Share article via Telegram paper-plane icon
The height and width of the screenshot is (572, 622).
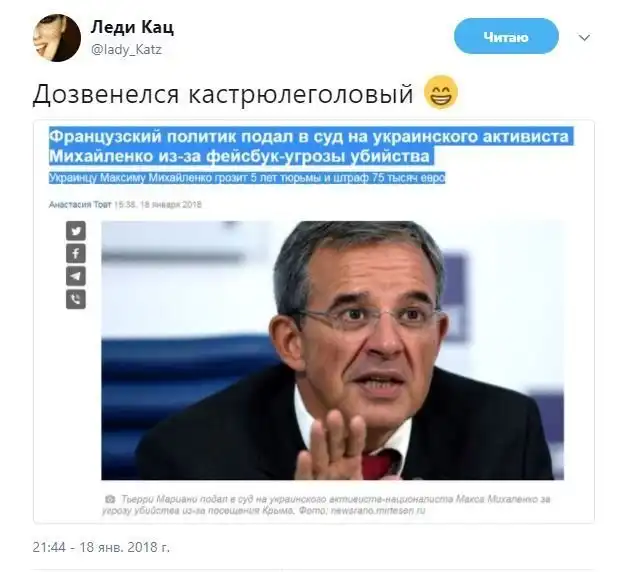pyautogui.click(x=76, y=276)
